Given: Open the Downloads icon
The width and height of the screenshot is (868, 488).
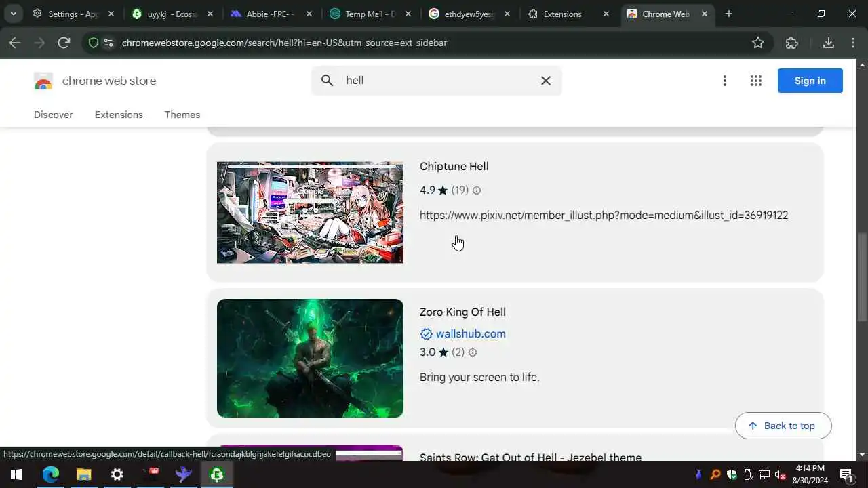Looking at the screenshot, I should pos(828,43).
